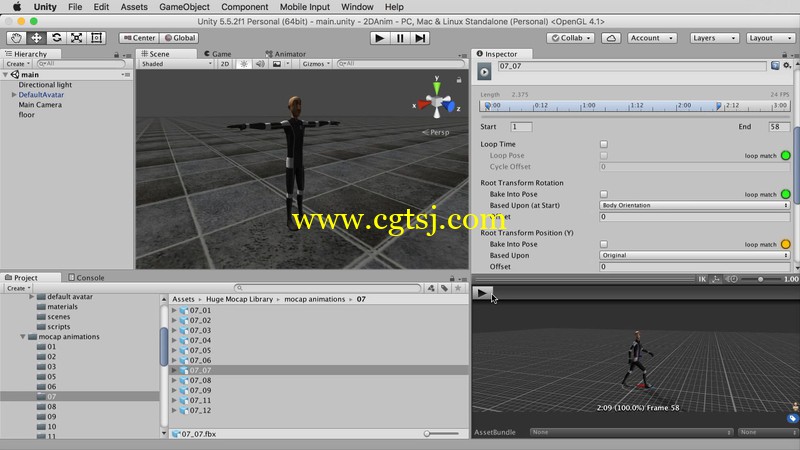Open the Component menu

[x=244, y=7]
